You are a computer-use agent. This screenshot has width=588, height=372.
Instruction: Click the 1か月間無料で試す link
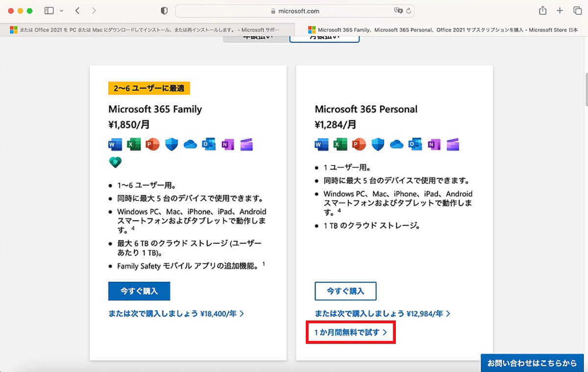[x=351, y=332]
